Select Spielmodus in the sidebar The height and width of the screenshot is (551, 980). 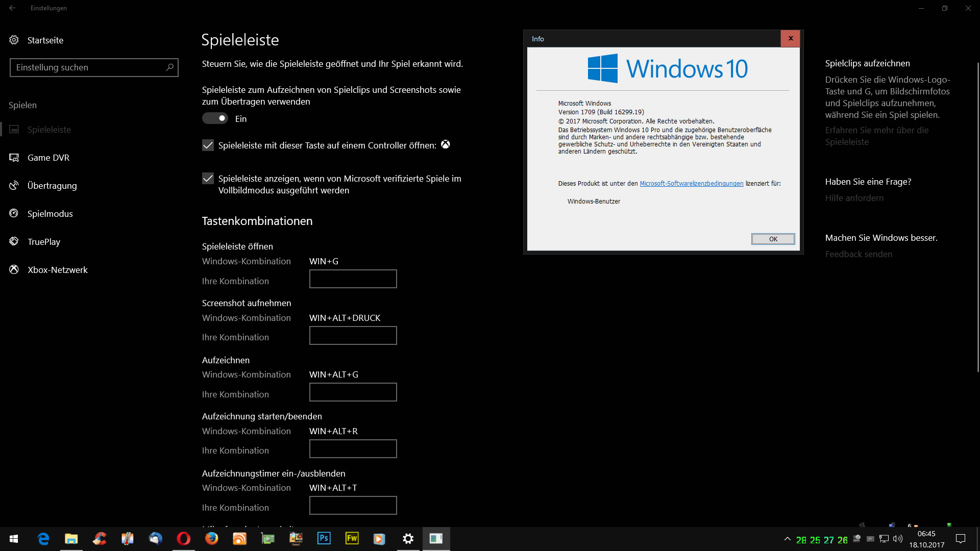pyautogui.click(x=50, y=214)
